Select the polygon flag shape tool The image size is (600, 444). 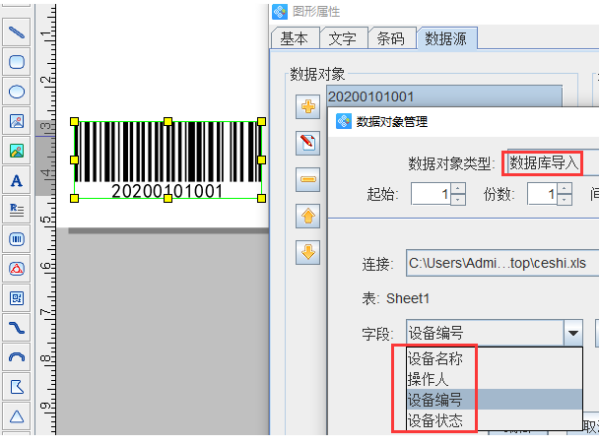[16, 387]
